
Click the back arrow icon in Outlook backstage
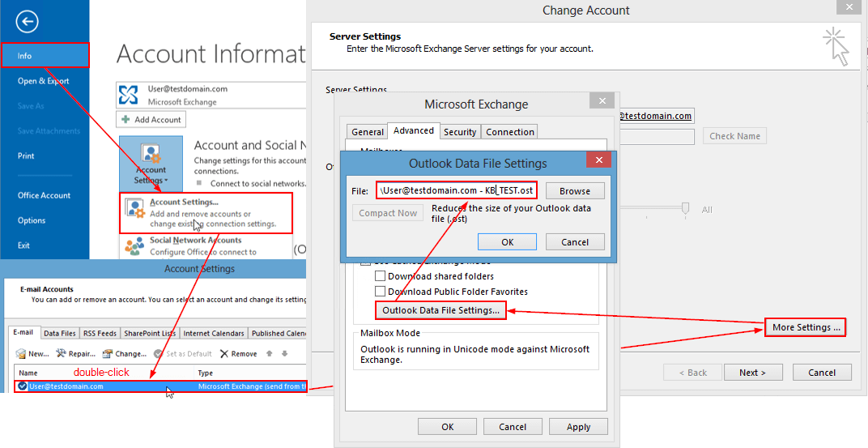click(28, 22)
